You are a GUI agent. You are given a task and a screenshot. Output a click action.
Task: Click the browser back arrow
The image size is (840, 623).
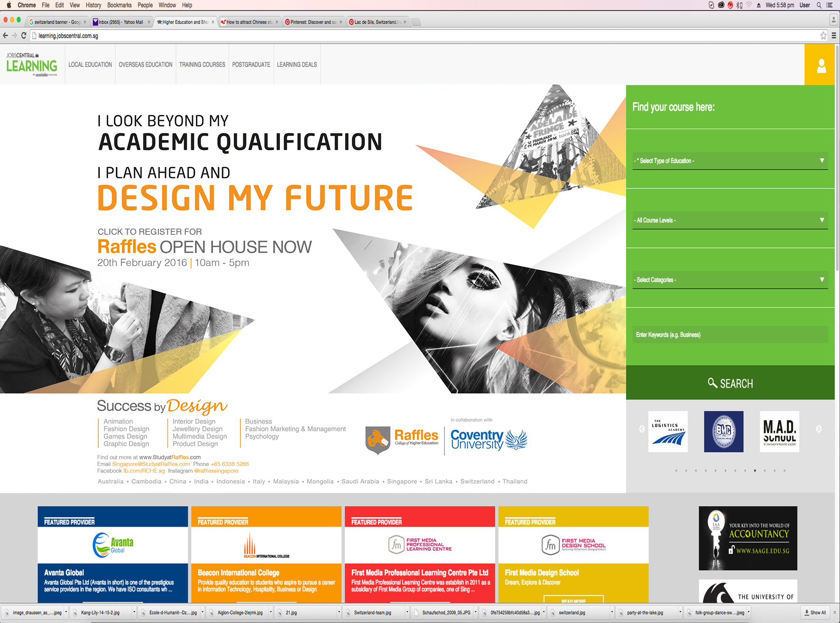coord(5,36)
